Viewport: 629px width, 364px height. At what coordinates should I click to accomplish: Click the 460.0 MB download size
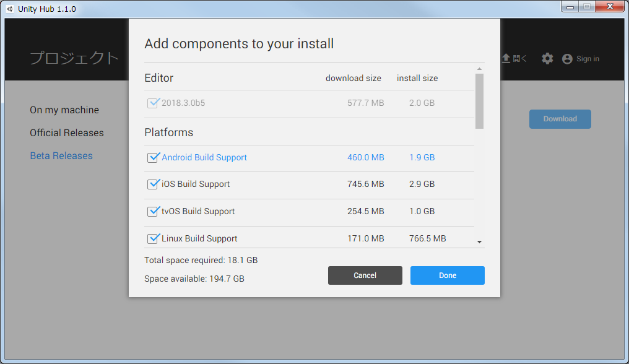366,157
